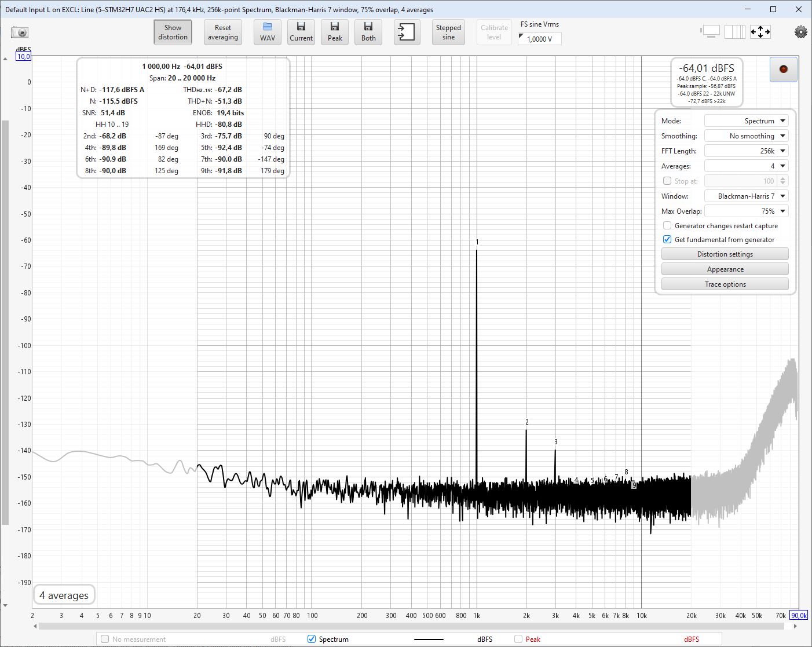Image resolution: width=812 pixels, height=647 pixels.
Task: Click vertical axis down arrow
Action: [5, 605]
